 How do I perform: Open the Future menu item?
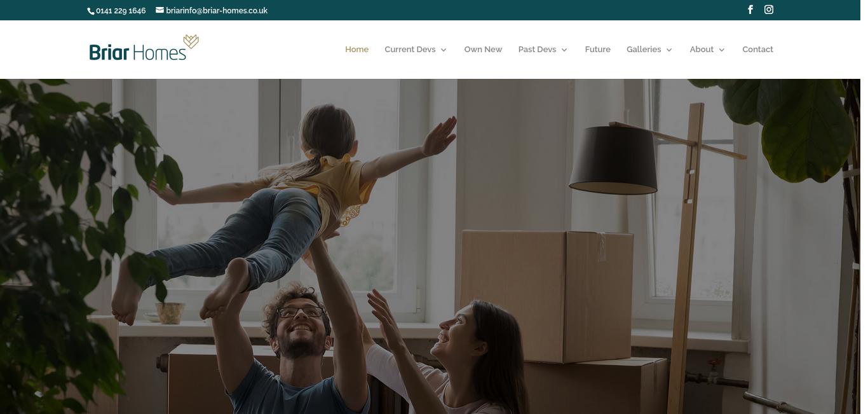(x=597, y=50)
